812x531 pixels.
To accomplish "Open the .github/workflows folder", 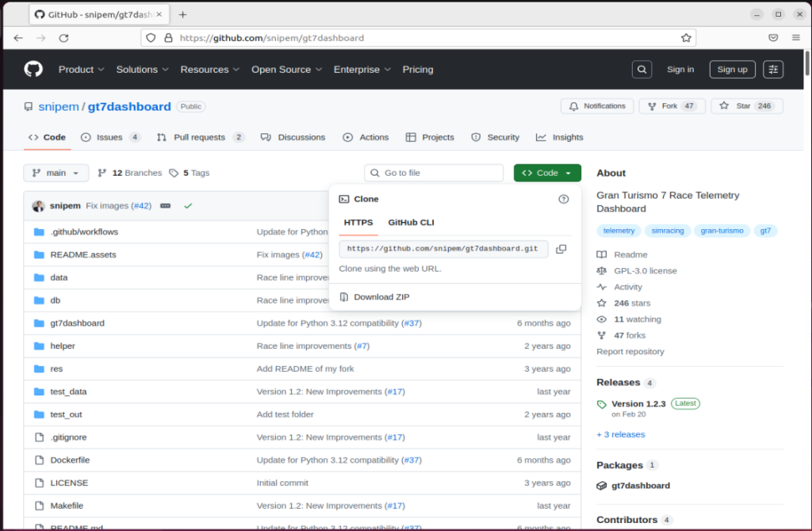I will point(84,232).
